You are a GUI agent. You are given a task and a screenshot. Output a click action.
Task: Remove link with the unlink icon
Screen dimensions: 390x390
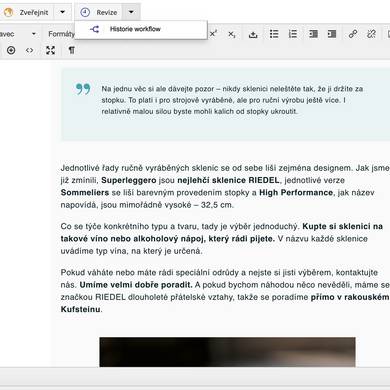[371, 34]
